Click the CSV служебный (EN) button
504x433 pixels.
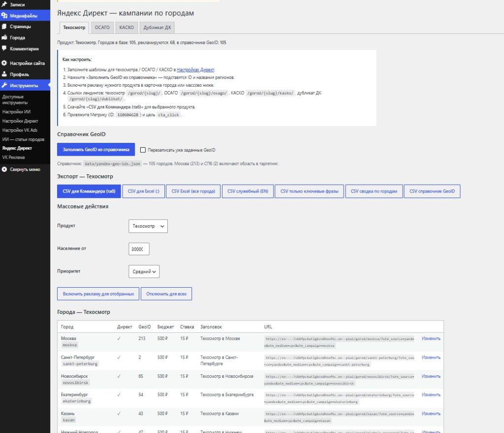(248, 191)
